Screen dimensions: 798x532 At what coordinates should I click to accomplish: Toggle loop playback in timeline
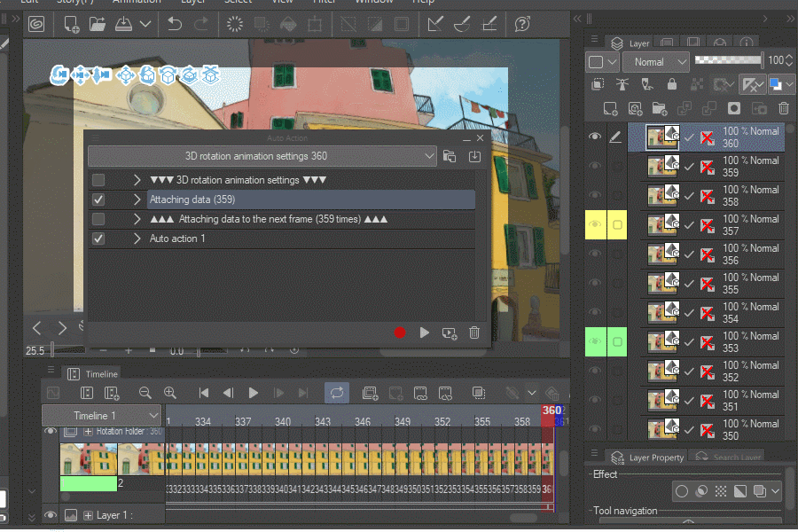tap(336, 393)
